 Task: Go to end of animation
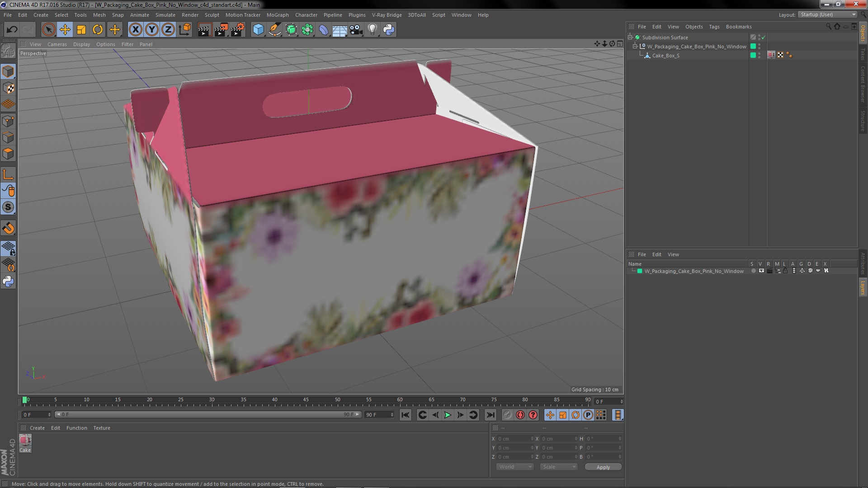[x=490, y=415]
